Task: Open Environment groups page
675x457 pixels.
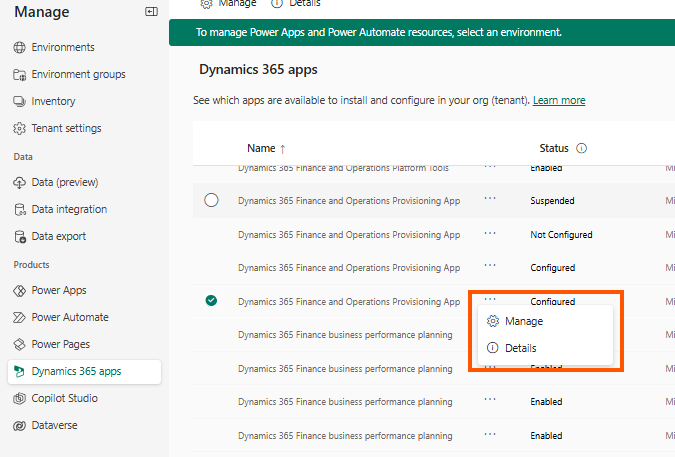Action: (78, 74)
